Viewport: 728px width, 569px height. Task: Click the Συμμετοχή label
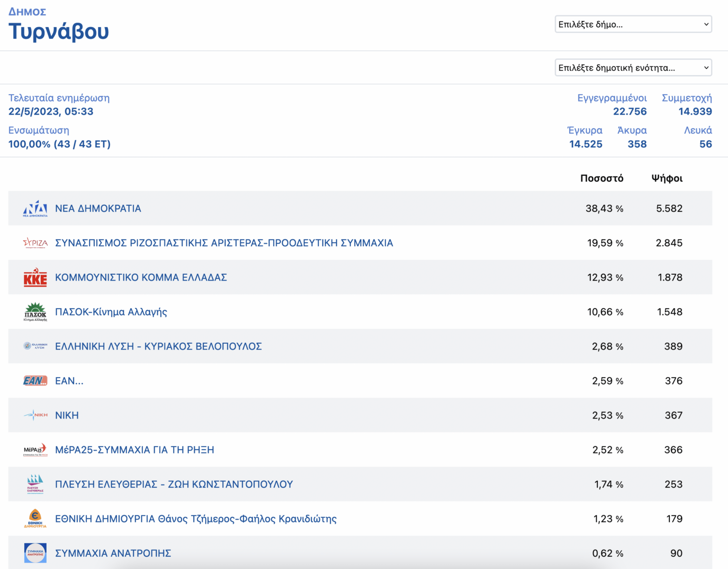point(687,98)
